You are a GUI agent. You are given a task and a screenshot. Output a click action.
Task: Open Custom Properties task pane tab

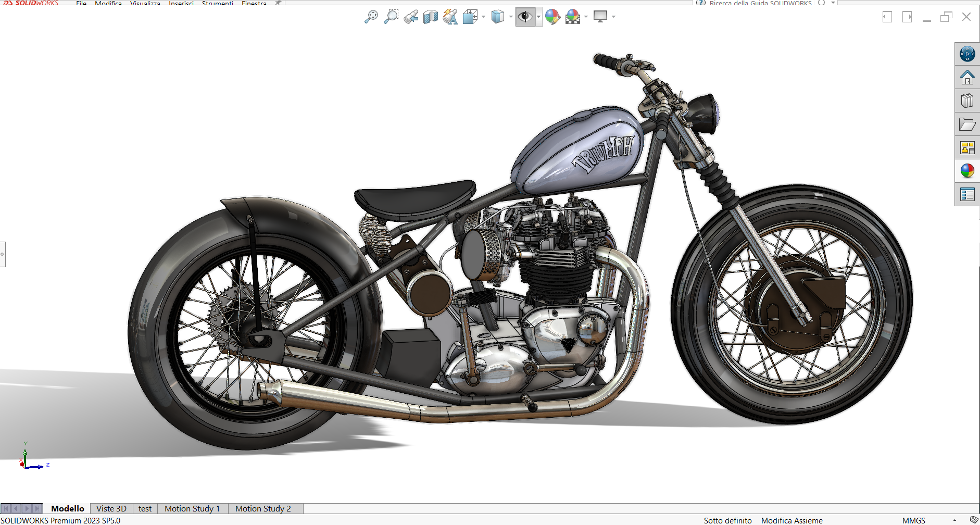click(968, 195)
